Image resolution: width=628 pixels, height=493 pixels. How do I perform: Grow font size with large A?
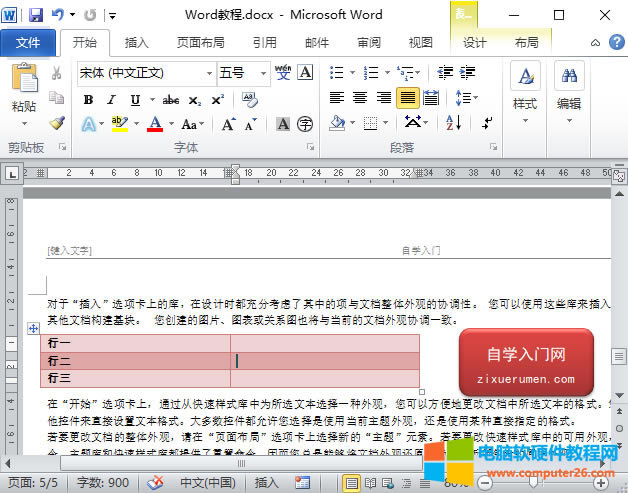[x=229, y=124]
